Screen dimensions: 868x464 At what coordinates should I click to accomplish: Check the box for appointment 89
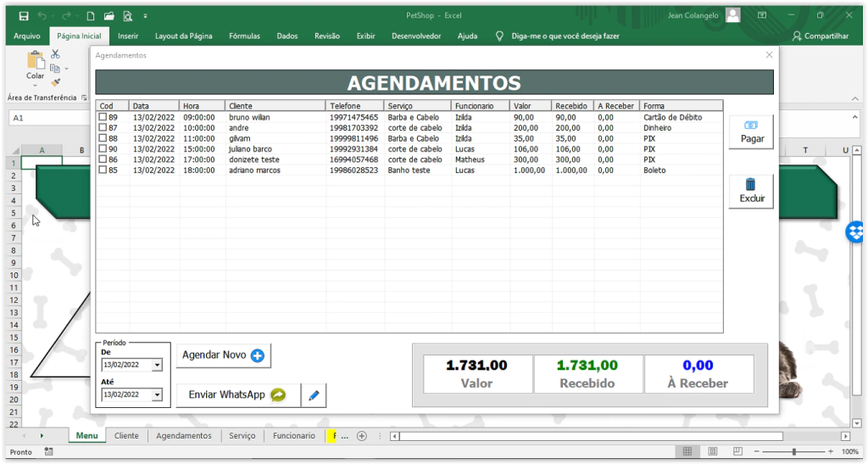[x=103, y=117]
